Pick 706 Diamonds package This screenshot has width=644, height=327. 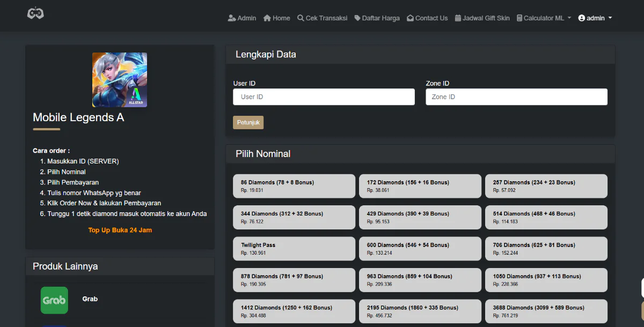click(546, 249)
